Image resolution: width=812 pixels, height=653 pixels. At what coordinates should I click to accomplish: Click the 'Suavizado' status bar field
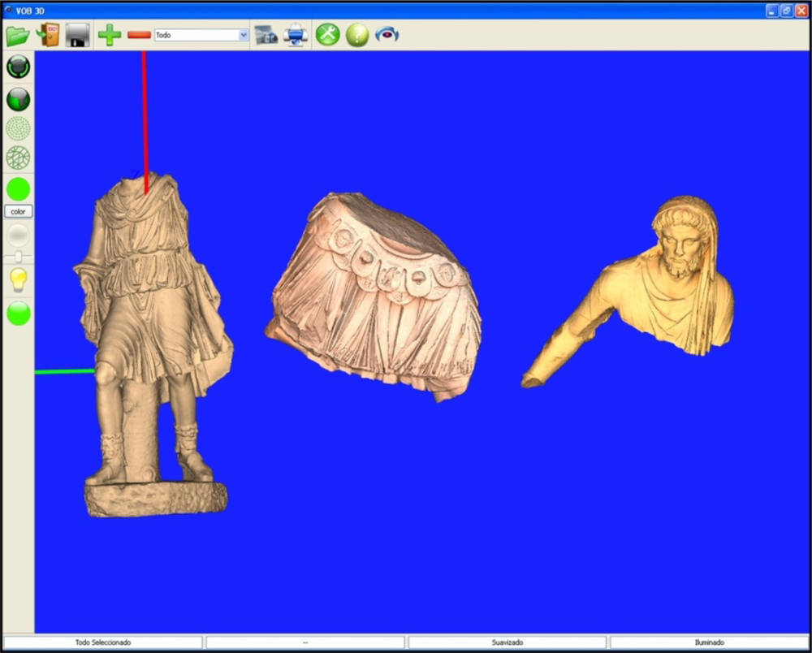[507, 642]
